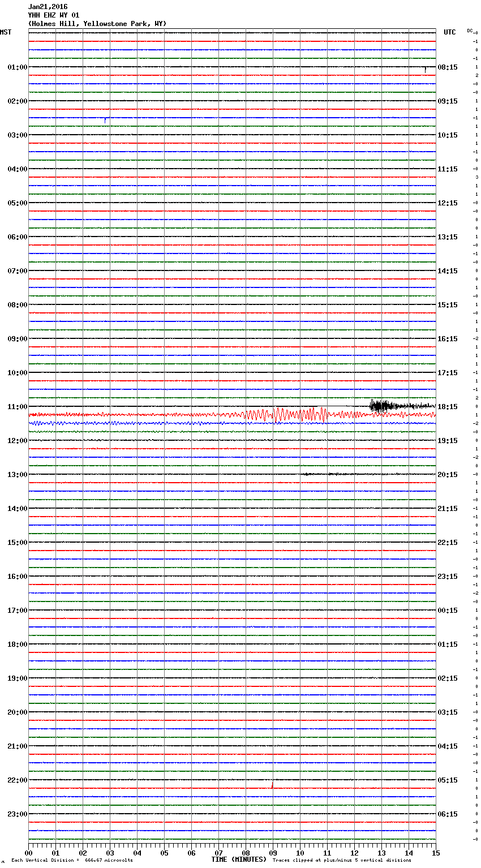Click the 14:15 UTC time label
This screenshot has height=868, width=481.
click(448, 271)
